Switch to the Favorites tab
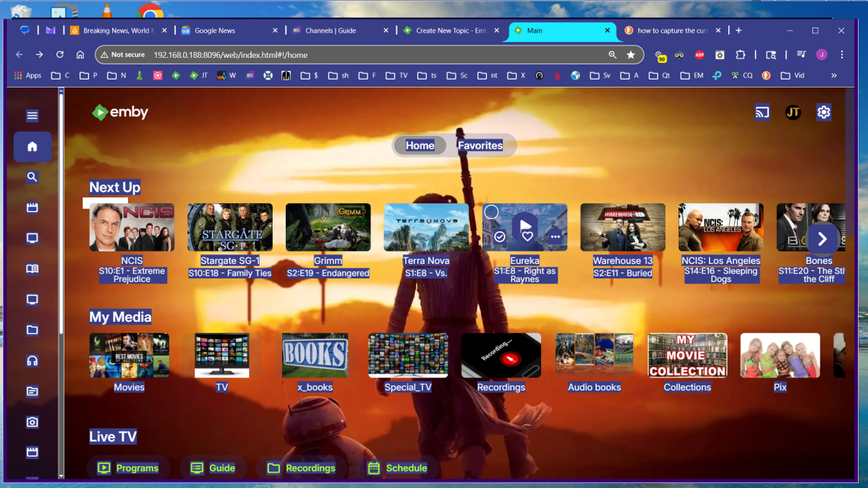This screenshot has height=488, width=868. [480, 145]
